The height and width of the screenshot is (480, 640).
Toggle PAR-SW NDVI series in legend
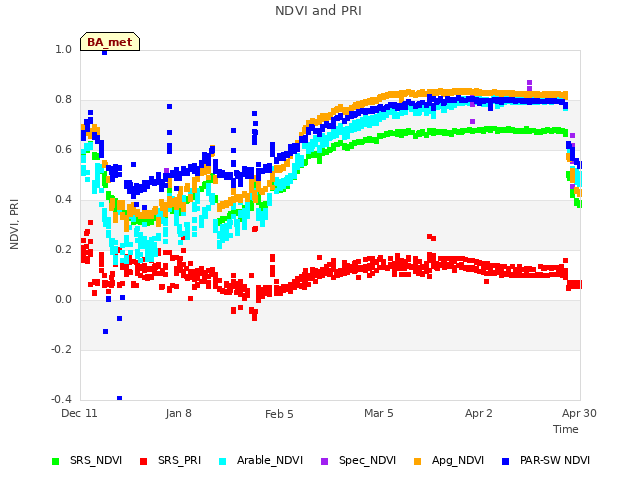(546, 460)
